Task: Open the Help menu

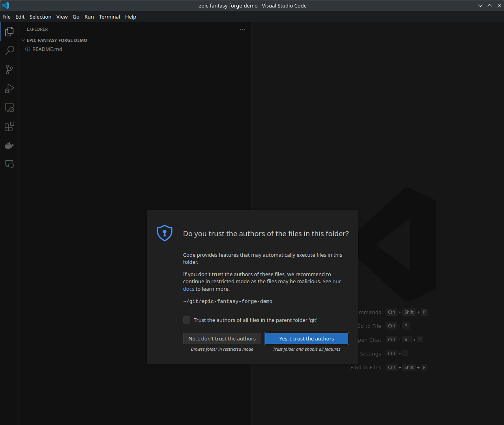Action: click(131, 17)
